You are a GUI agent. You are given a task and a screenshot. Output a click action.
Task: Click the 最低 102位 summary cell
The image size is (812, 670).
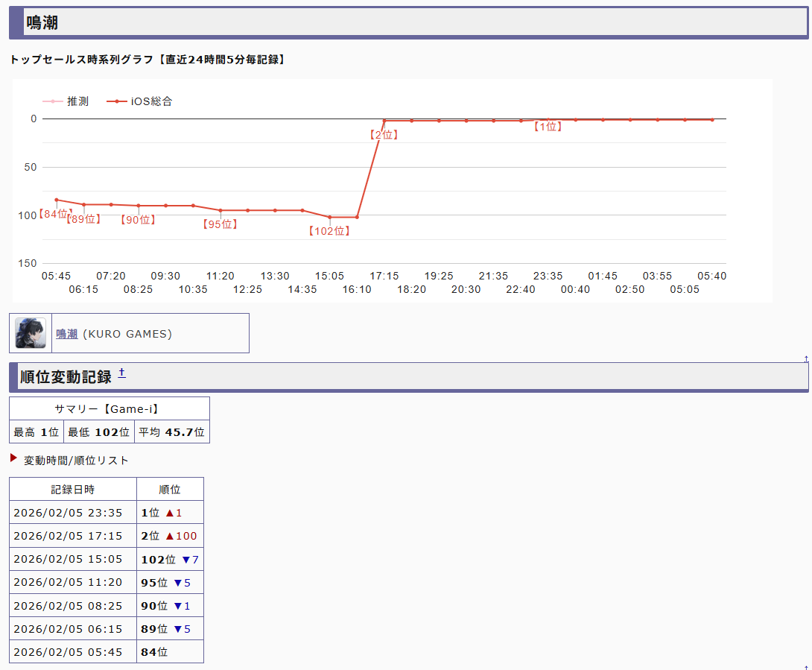[99, 432]
